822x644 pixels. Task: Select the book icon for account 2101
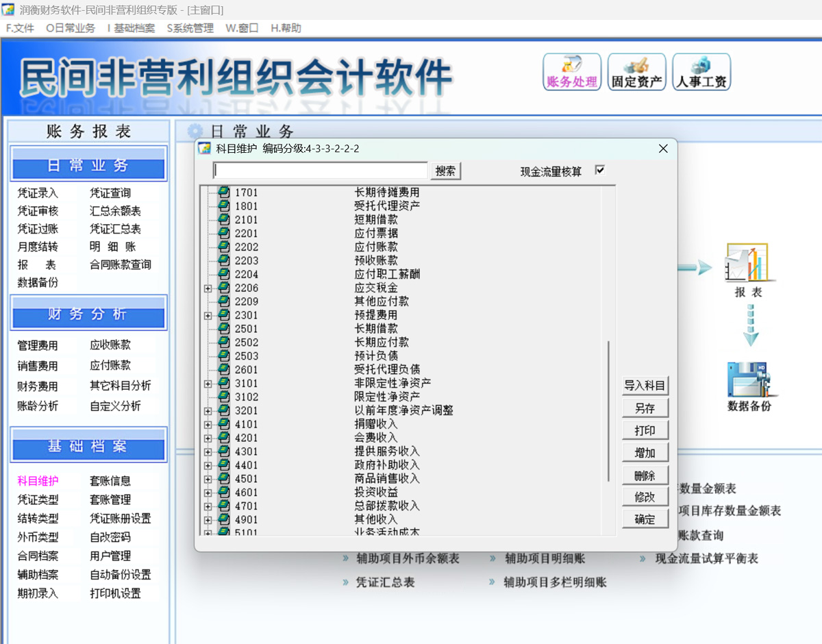click(224, 220)
